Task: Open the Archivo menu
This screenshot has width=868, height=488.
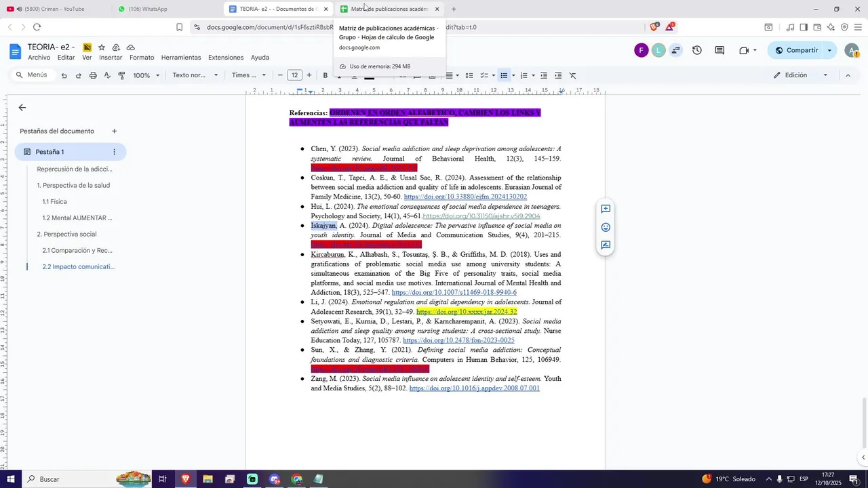Action: pyautogui.click(x=39, y=58)
